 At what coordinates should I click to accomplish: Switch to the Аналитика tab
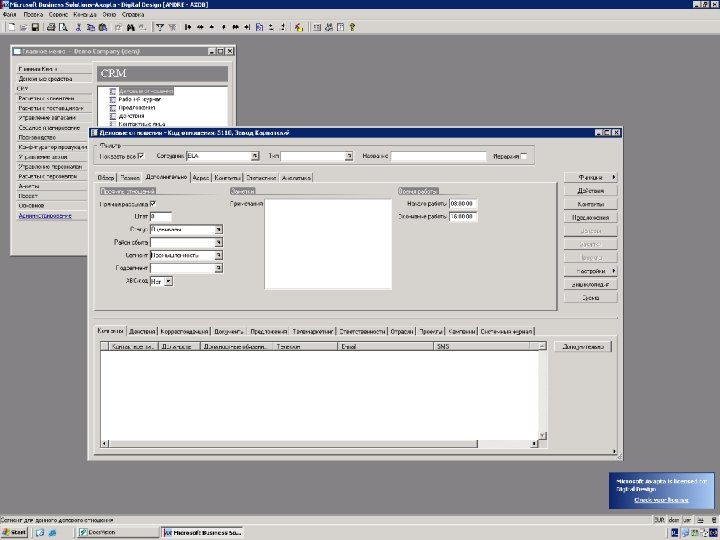296,178
